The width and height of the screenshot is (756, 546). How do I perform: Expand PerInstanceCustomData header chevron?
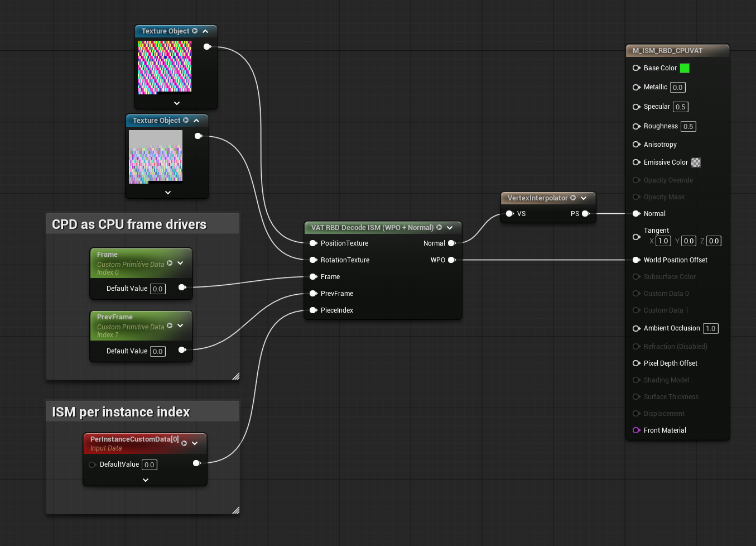pyautogui.click(x=195, y=443)
